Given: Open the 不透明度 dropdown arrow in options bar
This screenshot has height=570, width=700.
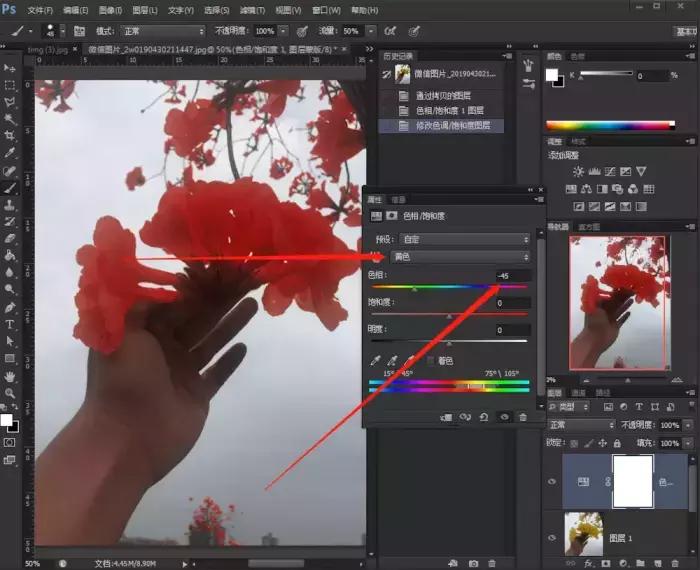Looking at the screenshot, I should click(283, 31).
